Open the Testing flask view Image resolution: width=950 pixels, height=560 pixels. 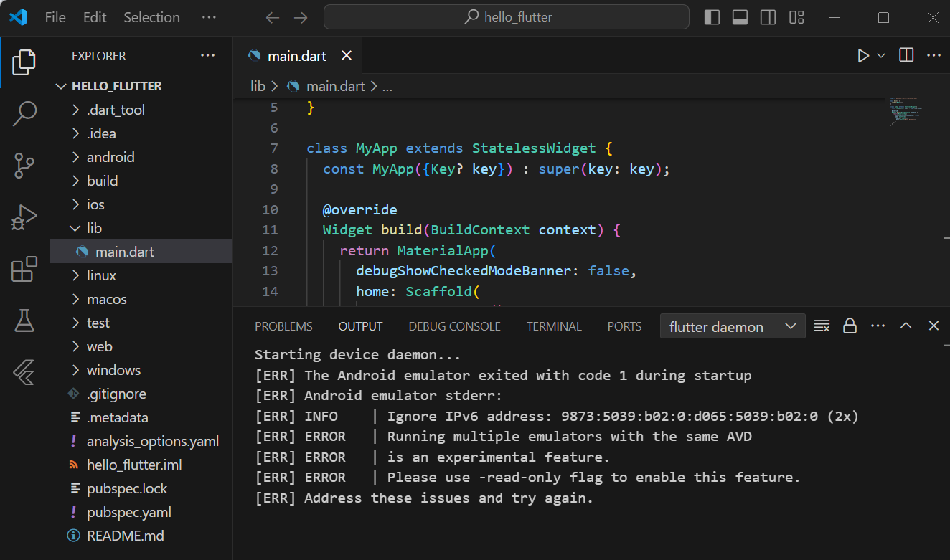click(x=24, y=321)
